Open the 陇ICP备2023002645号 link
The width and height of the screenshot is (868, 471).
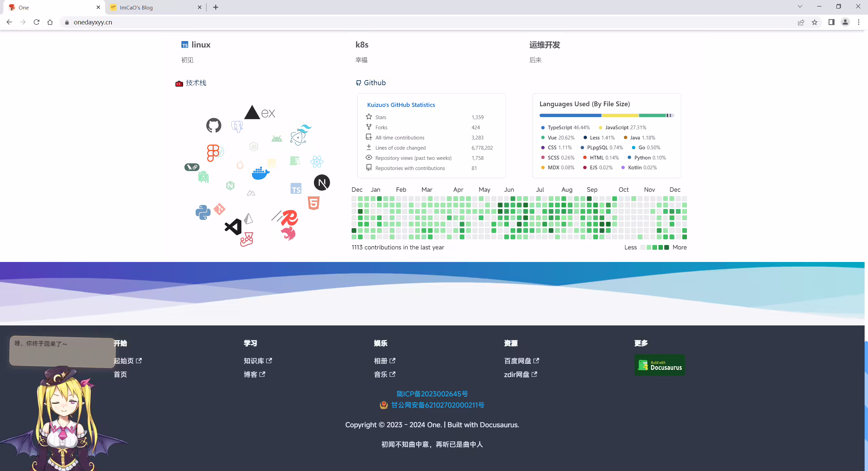(x=432, y=394)
